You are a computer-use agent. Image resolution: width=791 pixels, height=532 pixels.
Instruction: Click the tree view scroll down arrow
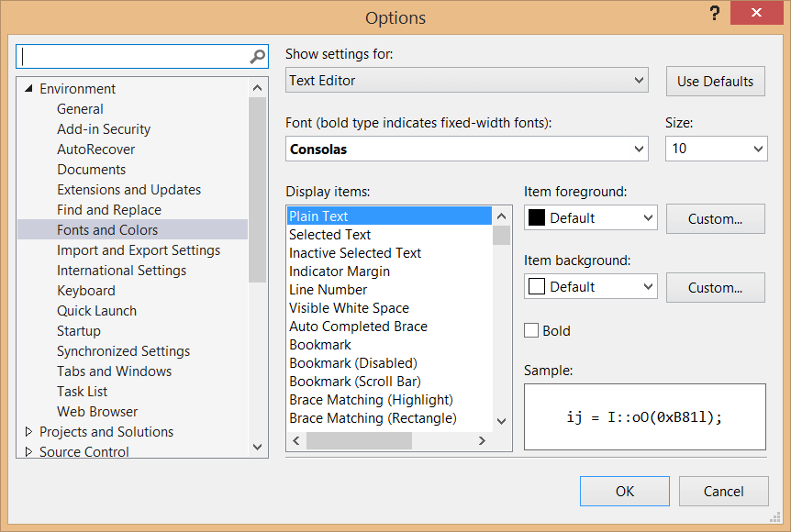pos(257,447)
